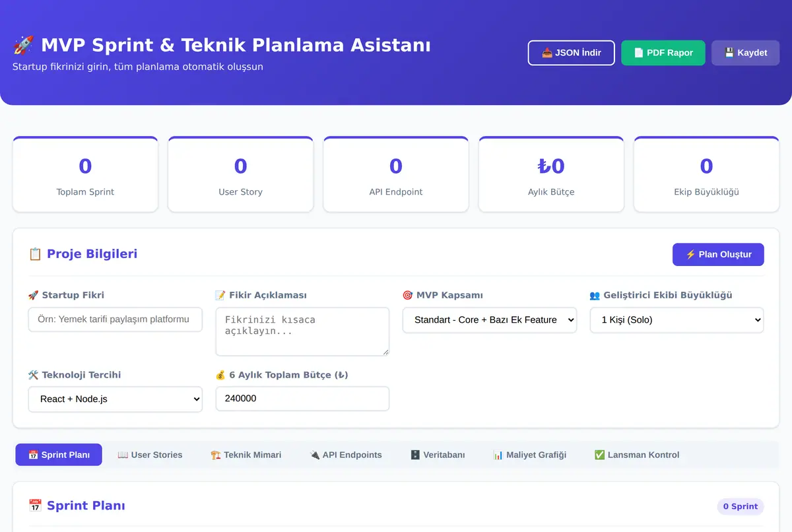Click the Ekip Büyüklüğü stat card
Viewport: 792px width, 532px height.
coord(706,174)
